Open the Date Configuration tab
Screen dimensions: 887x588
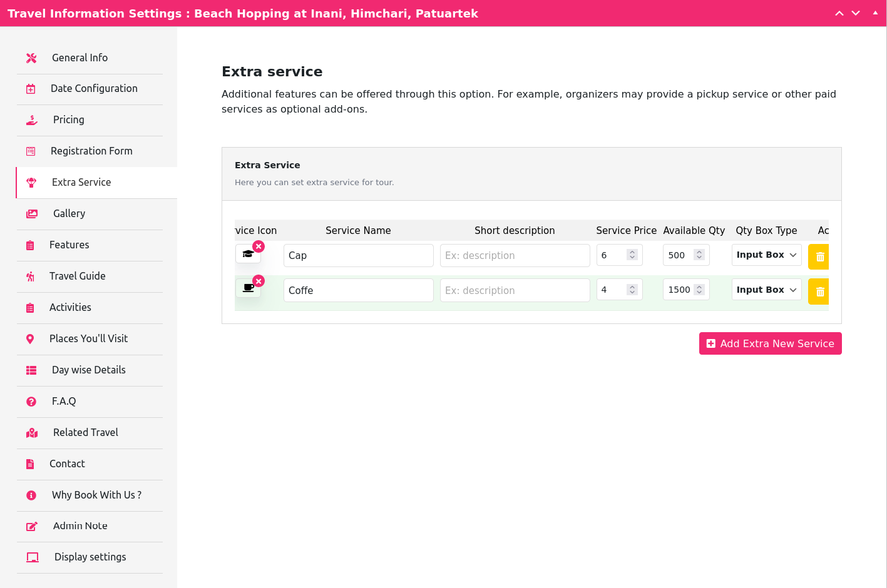tap(90, 89)
